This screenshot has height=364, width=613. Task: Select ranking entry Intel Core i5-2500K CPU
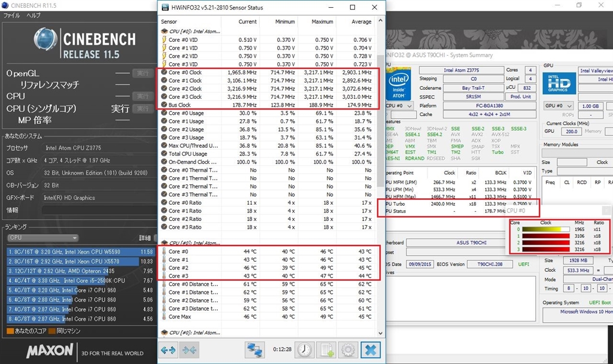(81, 281)
